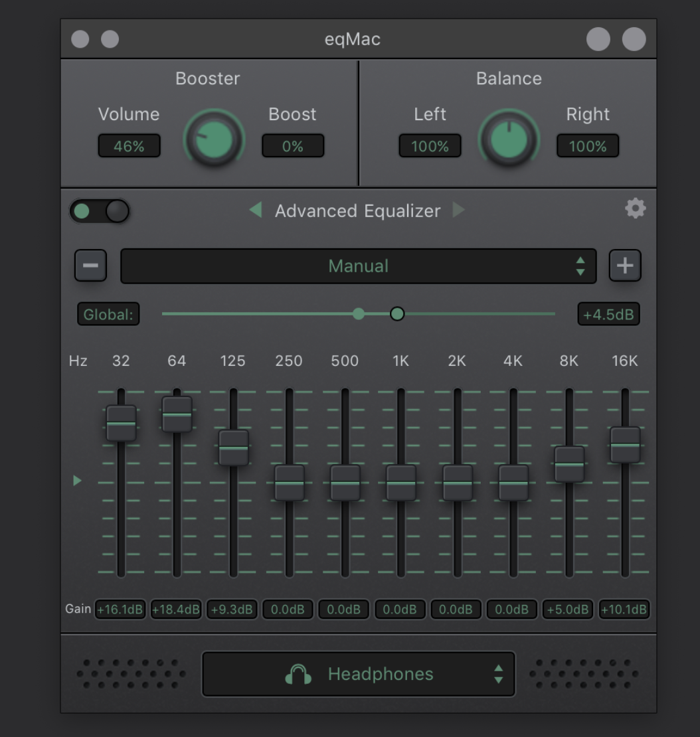The height and width of the screenshot is (737, 700).
Task: Click the +4.5dB global gain field
Action: 608,314
